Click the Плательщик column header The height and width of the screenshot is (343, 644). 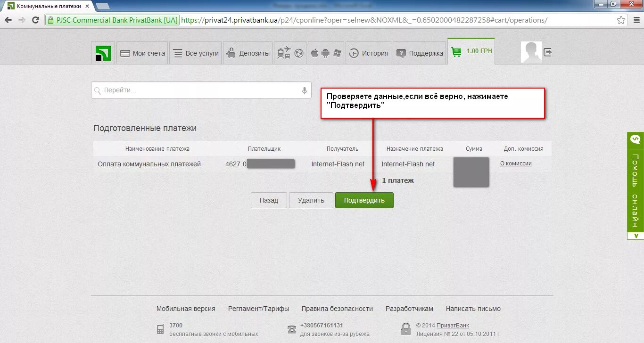[x=264, y=148]
